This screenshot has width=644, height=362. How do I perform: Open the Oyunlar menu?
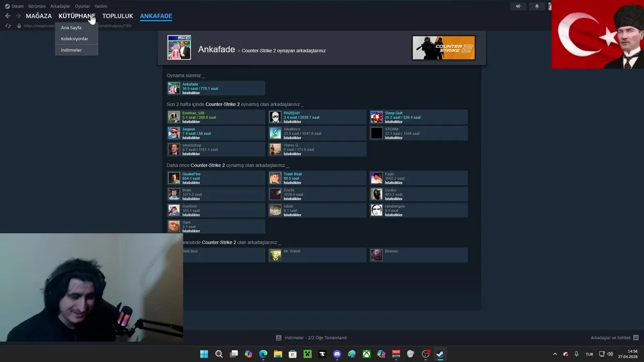(x=82, y=6)
